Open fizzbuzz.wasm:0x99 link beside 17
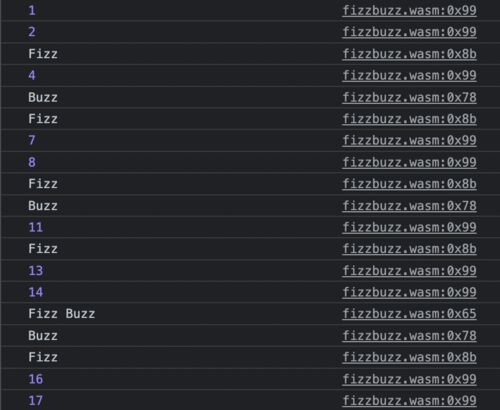The image size is (500, 410). tap(409, 400)
